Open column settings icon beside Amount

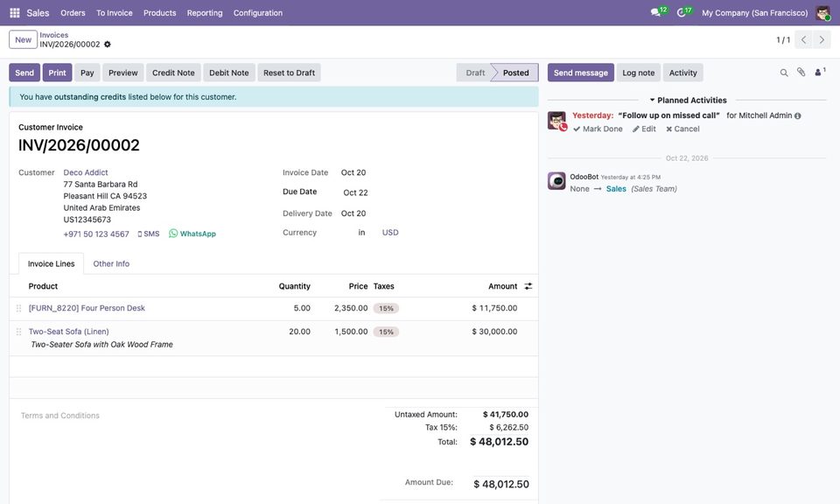click(528, 286)
